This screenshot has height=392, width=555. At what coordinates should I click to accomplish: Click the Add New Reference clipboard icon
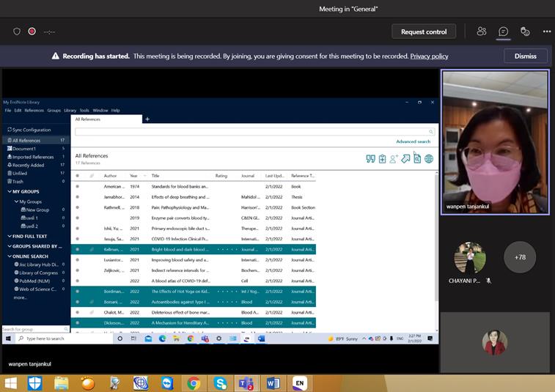[x=382, y=159]
